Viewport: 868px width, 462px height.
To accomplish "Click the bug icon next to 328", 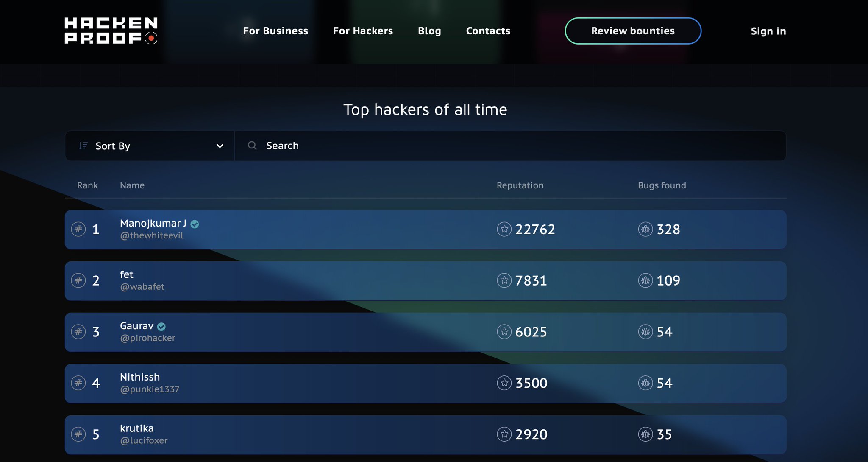I will [x=645, y=230].
